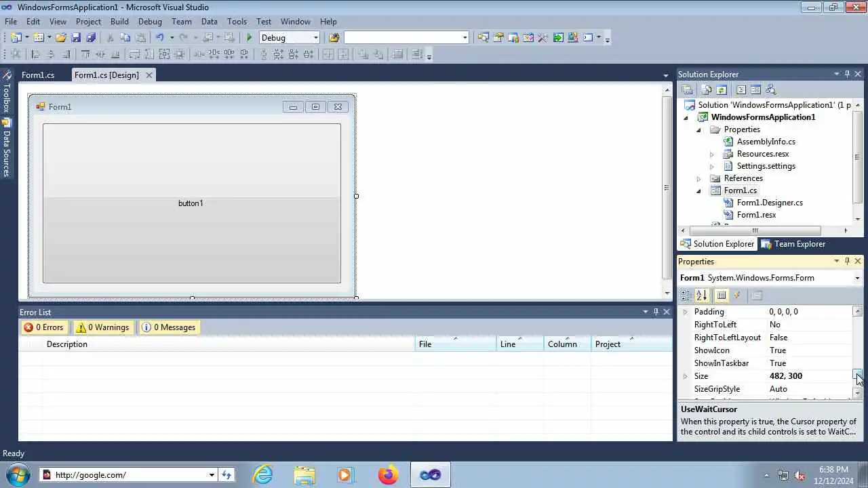Viewport: 868px width, 488px height.
Task: Click Show All Files icon in Solution Explorer
Action: point(707,89)
